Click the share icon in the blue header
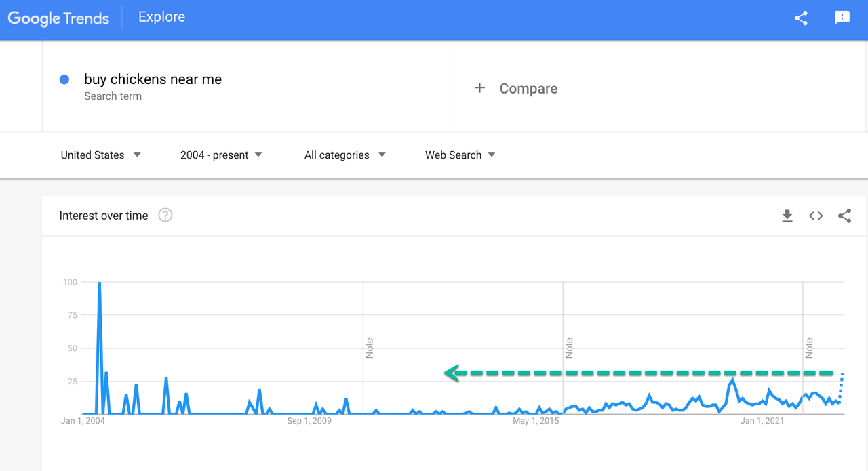 (x=801, y=18)
